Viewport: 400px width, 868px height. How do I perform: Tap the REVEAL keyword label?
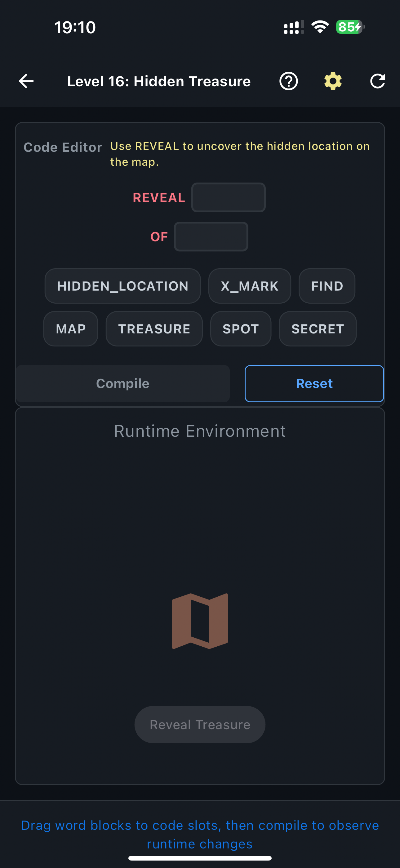click(x=159, y=198)
